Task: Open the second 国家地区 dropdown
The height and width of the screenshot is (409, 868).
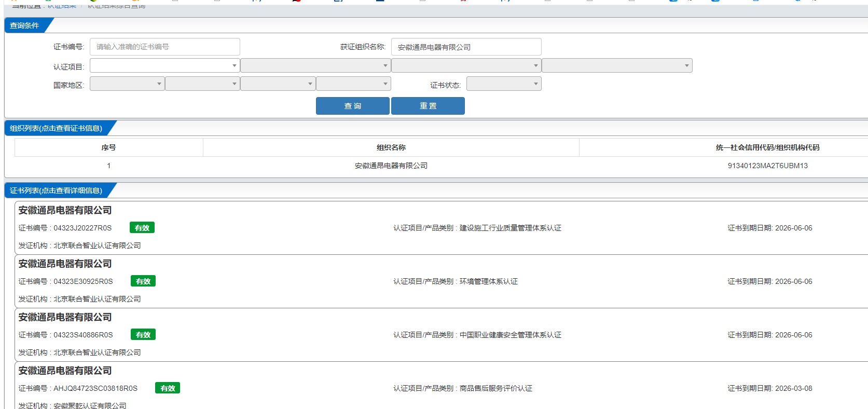Action: (x=202, y=84)
